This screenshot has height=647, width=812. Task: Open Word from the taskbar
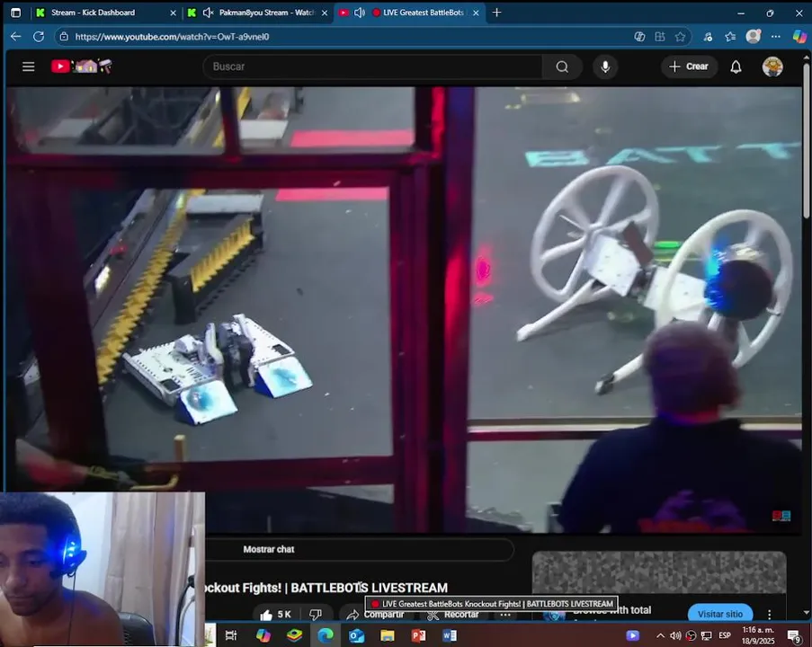point(450,635)
